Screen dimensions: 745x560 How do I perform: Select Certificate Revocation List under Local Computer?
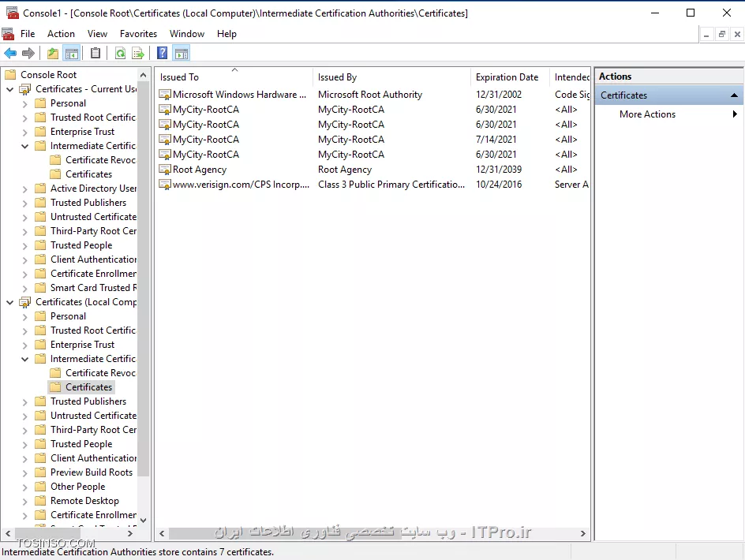click(x=101, y=373)
